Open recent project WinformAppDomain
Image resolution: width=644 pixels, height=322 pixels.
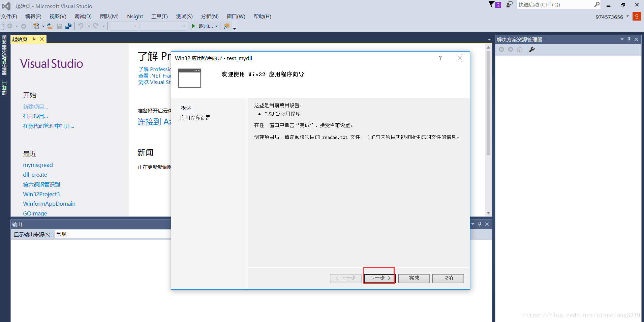click(49, 204)
